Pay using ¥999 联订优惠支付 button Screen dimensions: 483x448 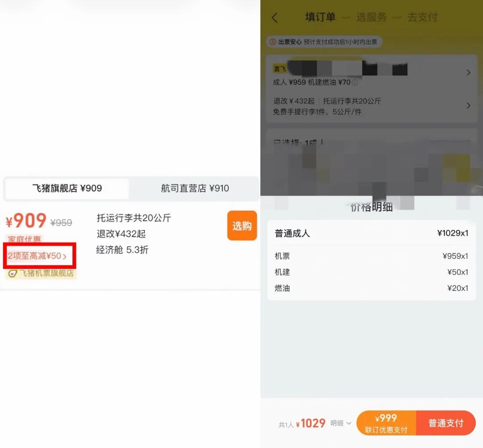pos(386,423)
